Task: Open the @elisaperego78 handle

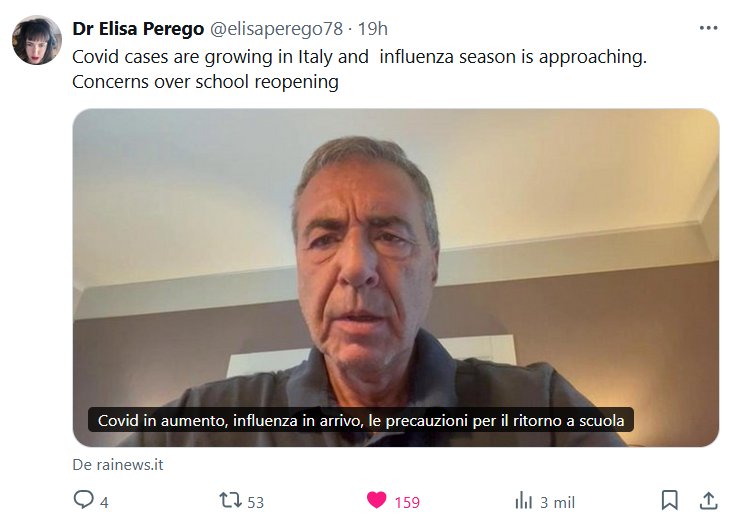Action: point(276,29)
